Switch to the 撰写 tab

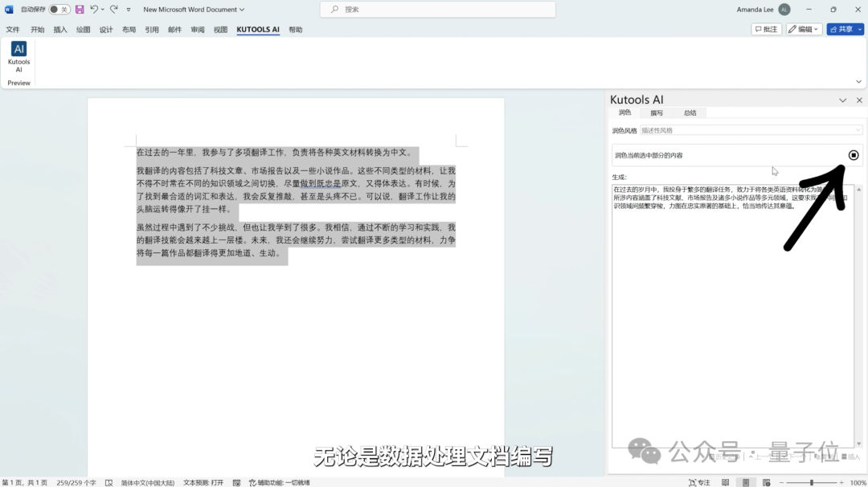pyautogui.click(x=657, y=113)
